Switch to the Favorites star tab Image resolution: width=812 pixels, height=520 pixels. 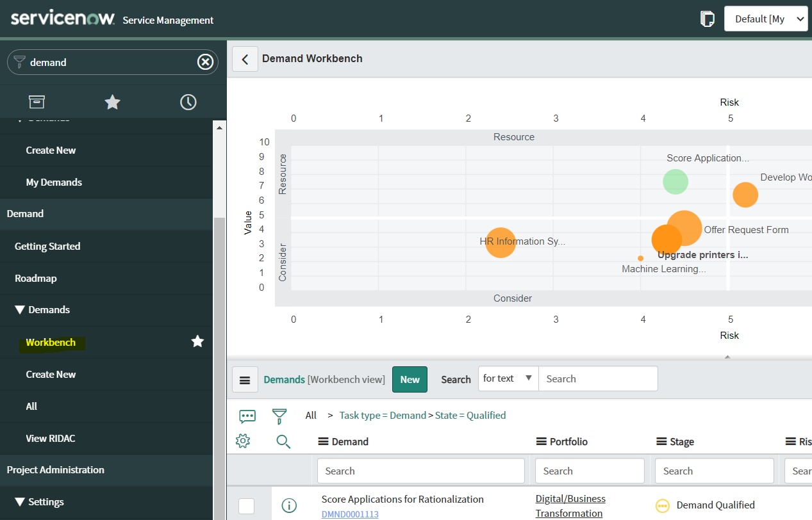click(x=112, y=101)
